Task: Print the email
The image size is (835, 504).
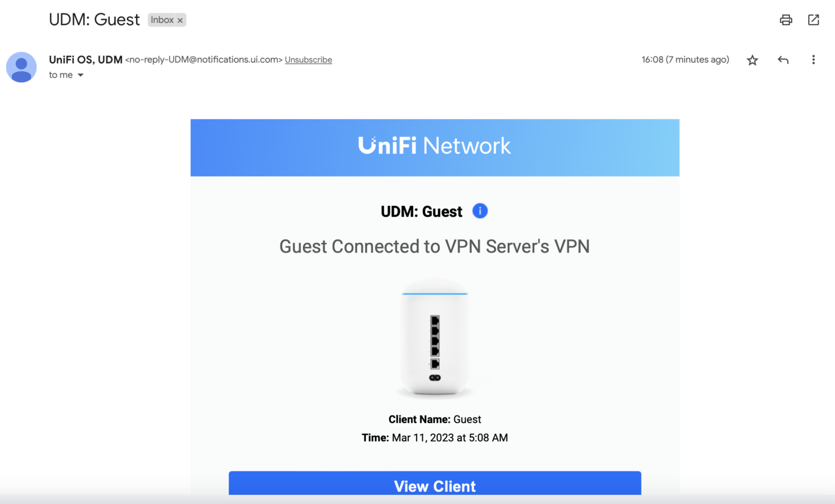Action: click(786, 20)
